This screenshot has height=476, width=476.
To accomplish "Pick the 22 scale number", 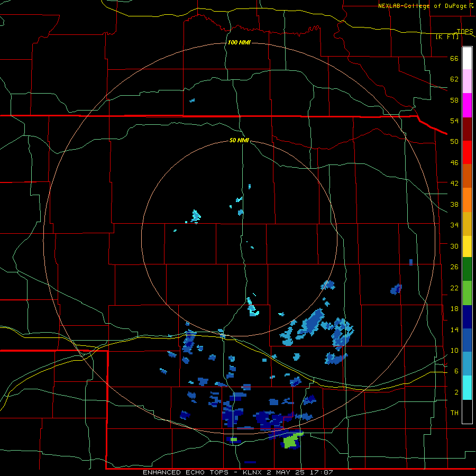I will pyautogui.click(x=454, y=288).
